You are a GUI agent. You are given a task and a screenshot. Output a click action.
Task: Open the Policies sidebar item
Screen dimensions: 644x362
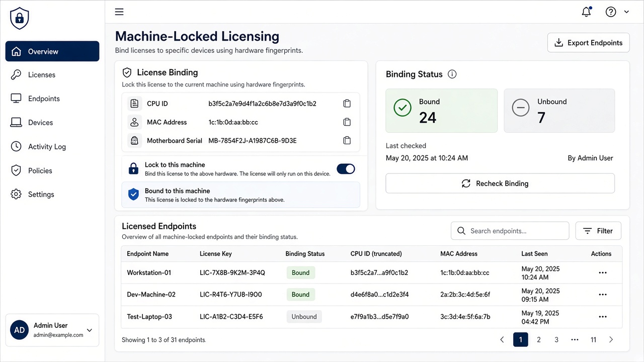click(x=52, y=170)
